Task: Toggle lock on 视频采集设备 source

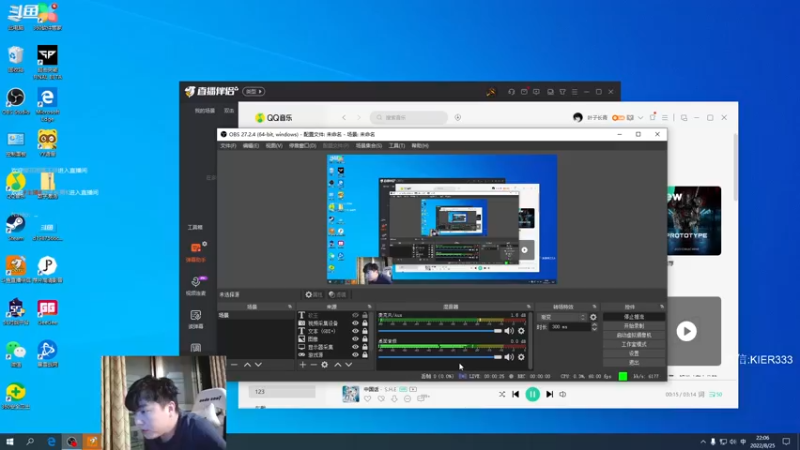Action: 365,323
